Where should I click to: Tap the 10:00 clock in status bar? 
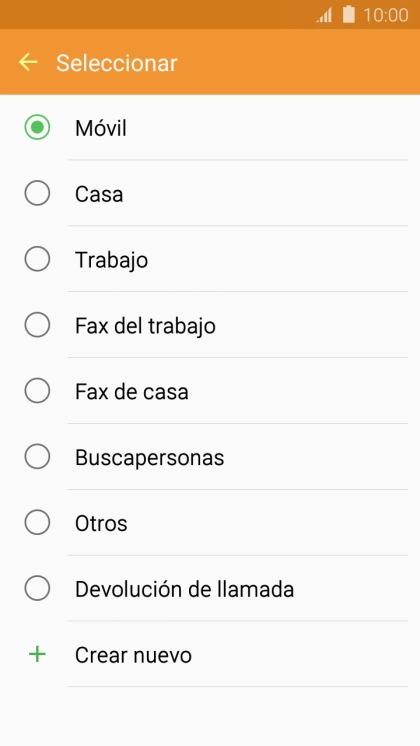click(x=386, y=15)
